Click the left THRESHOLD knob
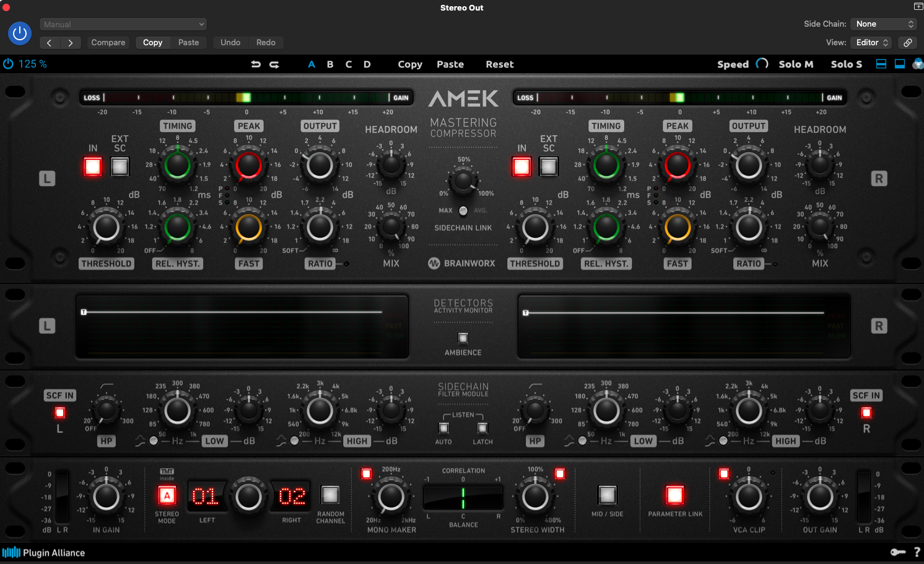The image size is (924, 564). pos(106,227)
